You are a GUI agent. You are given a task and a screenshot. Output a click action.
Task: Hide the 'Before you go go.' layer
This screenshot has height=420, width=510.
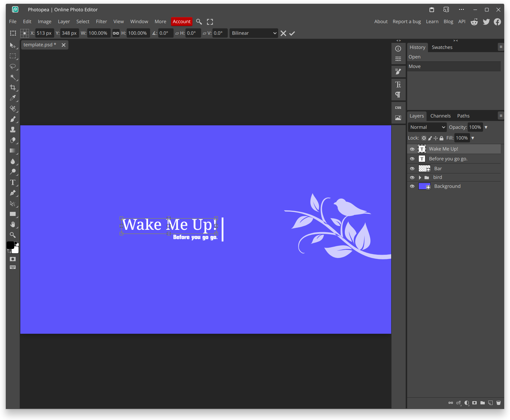(412, 159)
